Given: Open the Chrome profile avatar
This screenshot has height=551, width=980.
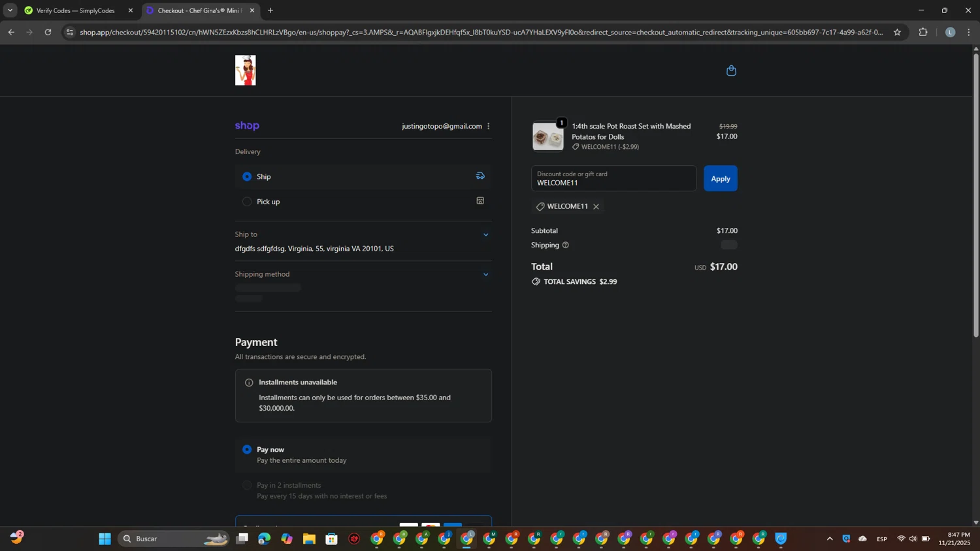Looking at the screenshot, I should pyautogui.click(x=950, y=32).
